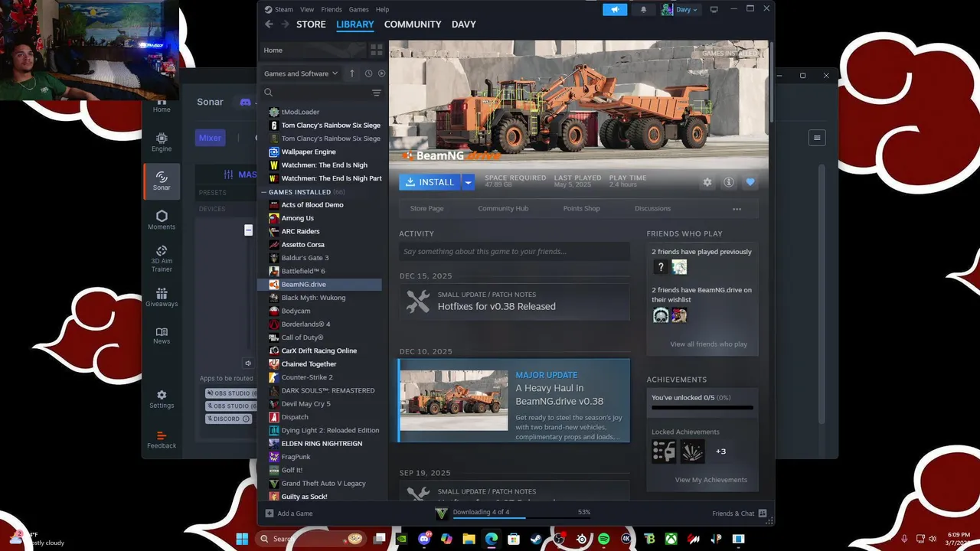The image size is (980, 551).
Task: Open the Community Hub link
Action: click(x=503, y=208)
